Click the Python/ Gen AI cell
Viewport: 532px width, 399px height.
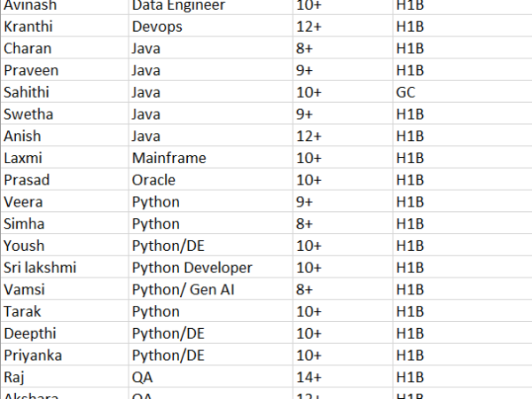pos(183,289)
